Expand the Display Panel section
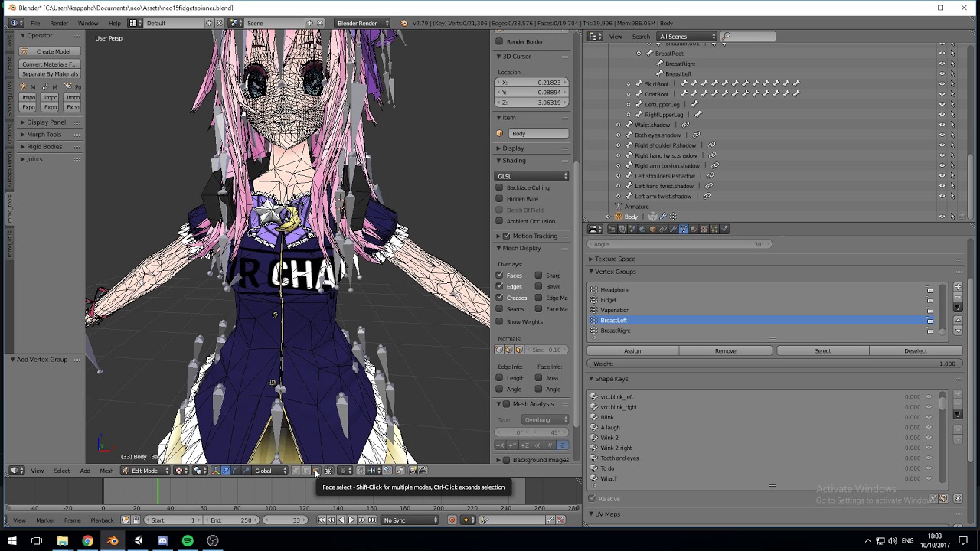Image resolution: width=980 pixels, height=551 pixels. pyautogui.click(x=46, y=122)
